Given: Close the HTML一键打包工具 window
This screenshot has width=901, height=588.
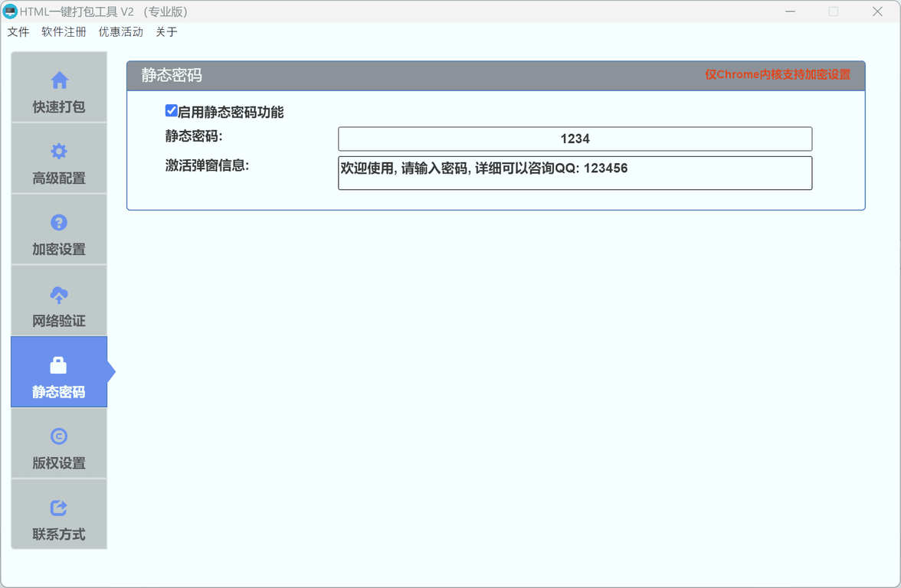Looking at the screenshot, I should [877, 11].
